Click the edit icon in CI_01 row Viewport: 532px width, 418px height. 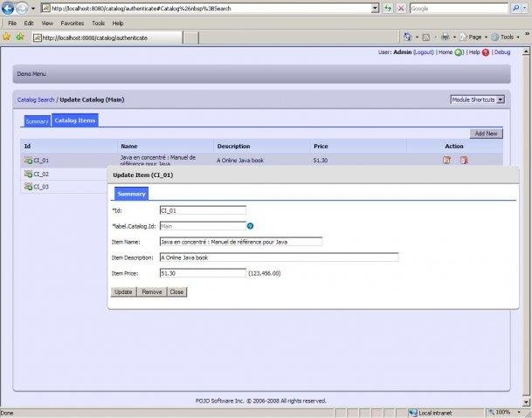[x=447, y=160]
